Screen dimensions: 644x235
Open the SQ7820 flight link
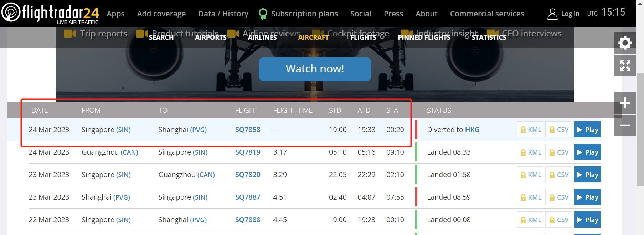pyautogui.click(x=248, y=175)
